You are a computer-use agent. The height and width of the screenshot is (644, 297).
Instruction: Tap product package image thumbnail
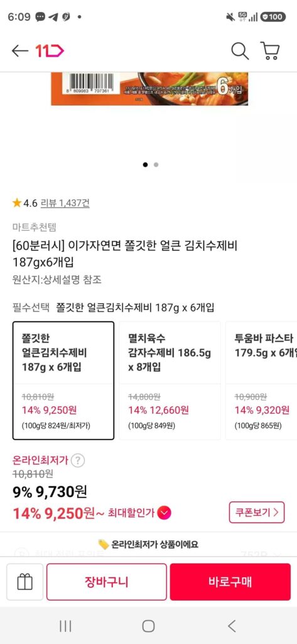coord(149,89)
